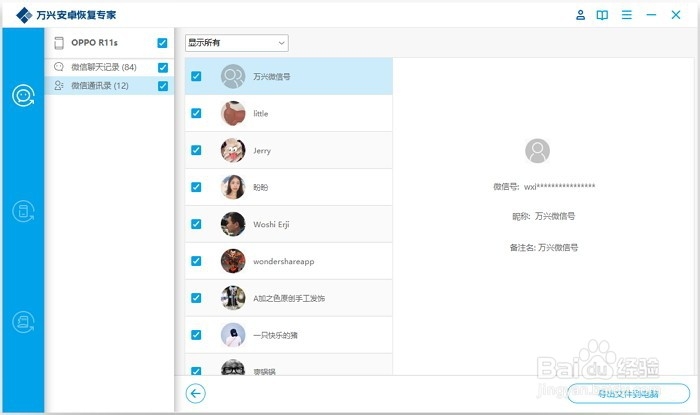Click the 备注名: 万兴微信号 detail line
This screenshot has width=700, height=415.
coord(544,247)
